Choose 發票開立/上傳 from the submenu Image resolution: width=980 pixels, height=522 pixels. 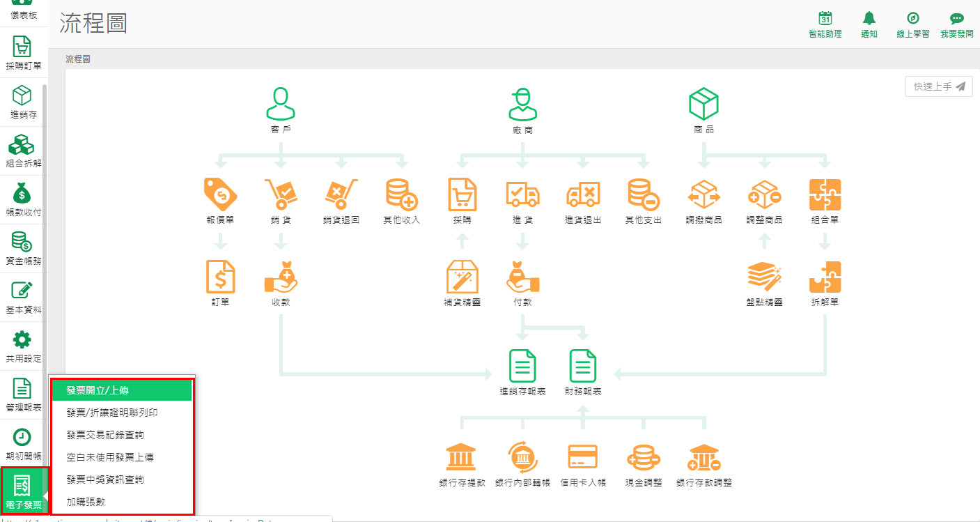[122, 390]
